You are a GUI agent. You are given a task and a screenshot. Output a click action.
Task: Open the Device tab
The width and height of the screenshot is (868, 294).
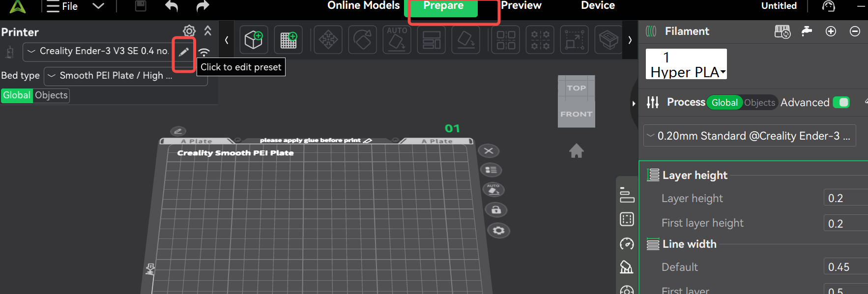click(x=598, y=6)
